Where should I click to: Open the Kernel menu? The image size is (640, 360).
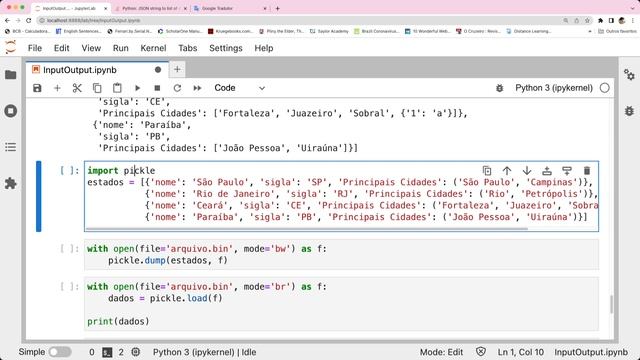[153, 48]
